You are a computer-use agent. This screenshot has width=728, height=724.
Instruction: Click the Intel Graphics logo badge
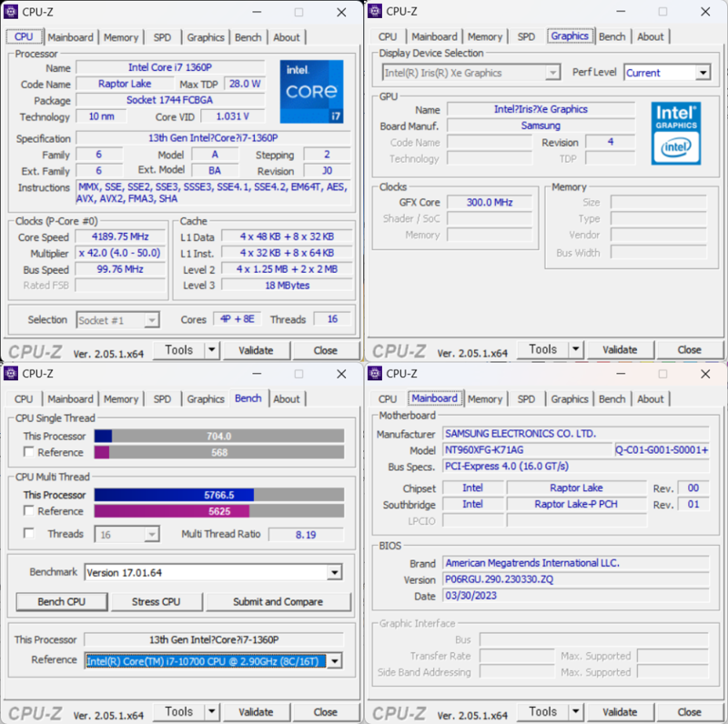676,133
